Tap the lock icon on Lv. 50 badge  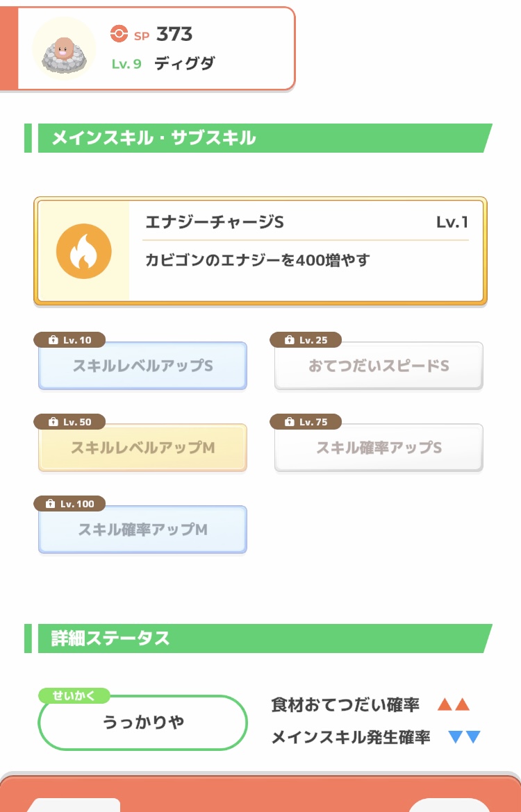[x=53, y=422]
